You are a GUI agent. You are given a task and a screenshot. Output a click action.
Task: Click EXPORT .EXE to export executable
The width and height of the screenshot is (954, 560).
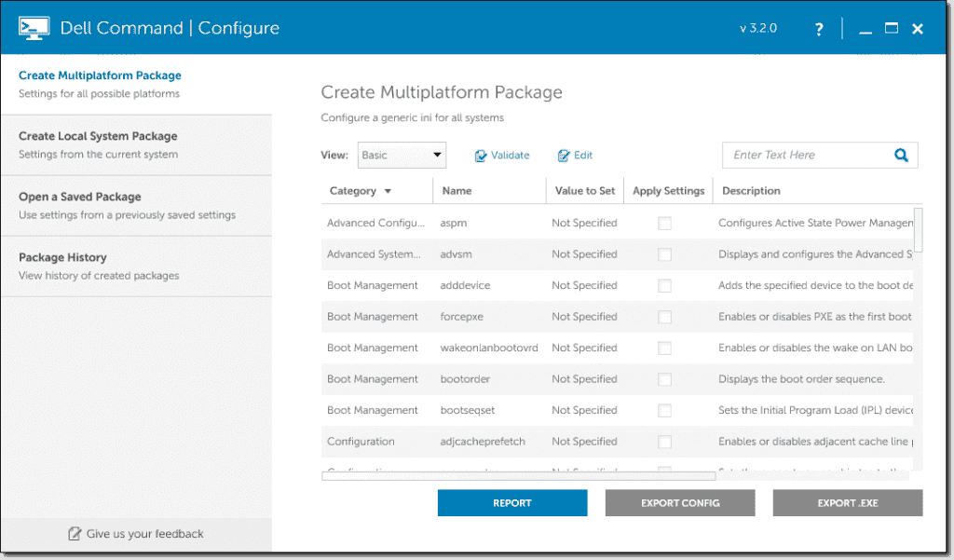pos(847,502)
